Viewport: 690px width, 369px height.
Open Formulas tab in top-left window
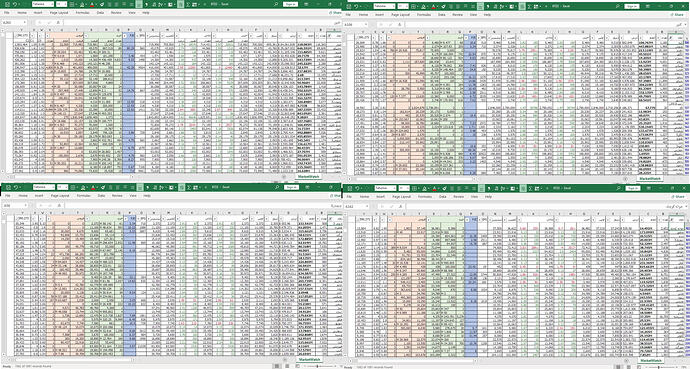(82, 13)
